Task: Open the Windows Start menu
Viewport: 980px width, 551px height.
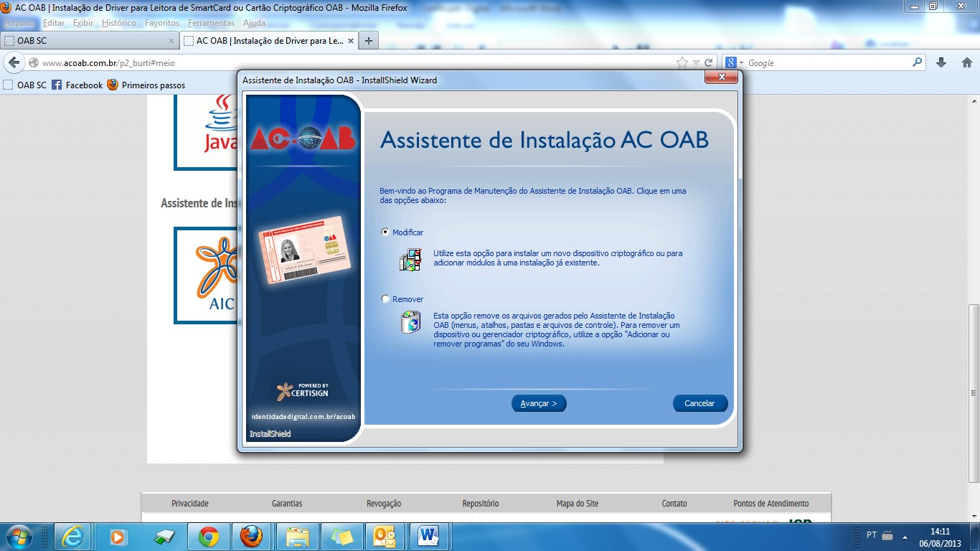Action: click(x=18, y=536)
